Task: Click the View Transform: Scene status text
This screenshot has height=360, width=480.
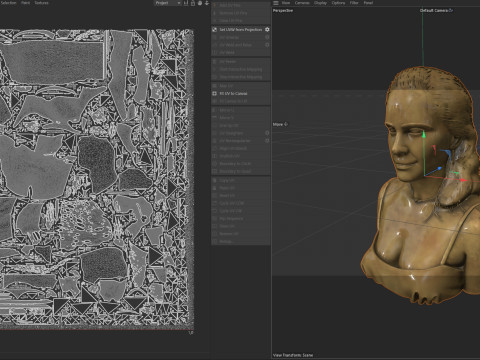Action: (x=293, y=355)
